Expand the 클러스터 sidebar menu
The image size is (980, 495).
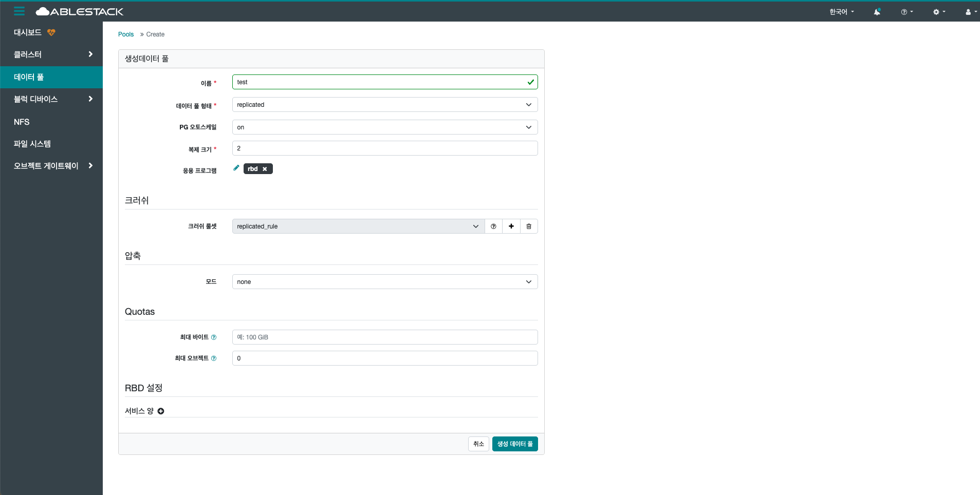pos(51,54)
